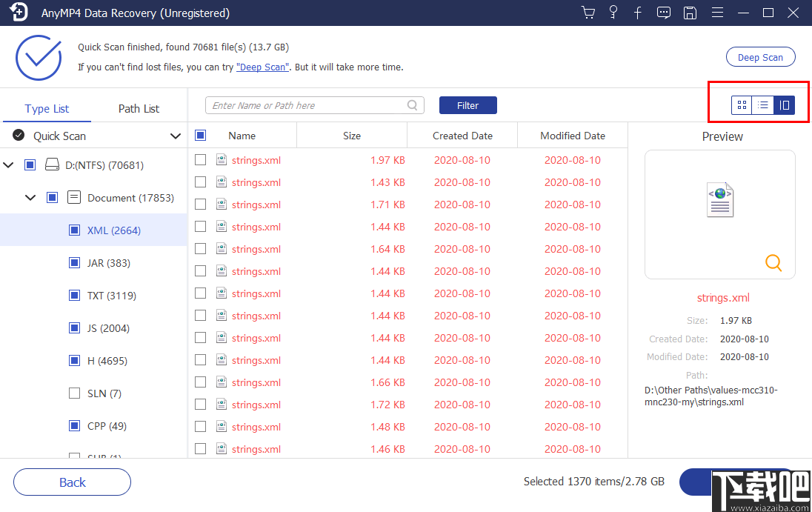Select JS (2004) in type tree
Viewport: 812px width, 512px height.
coord(108,328)
